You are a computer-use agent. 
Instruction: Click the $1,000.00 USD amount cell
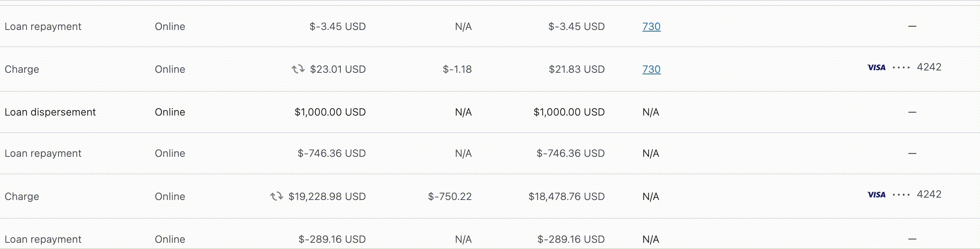(x=329, y=112)
